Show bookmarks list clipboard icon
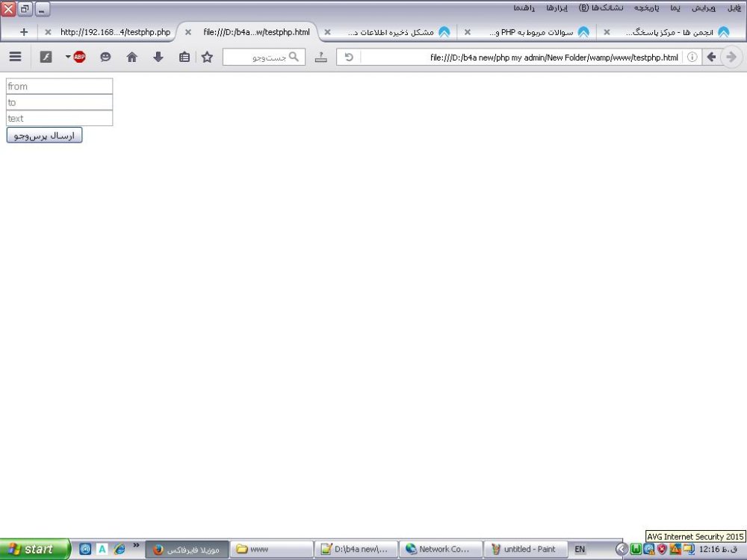This screenshot has width=747, height=560. pos(184,57)
